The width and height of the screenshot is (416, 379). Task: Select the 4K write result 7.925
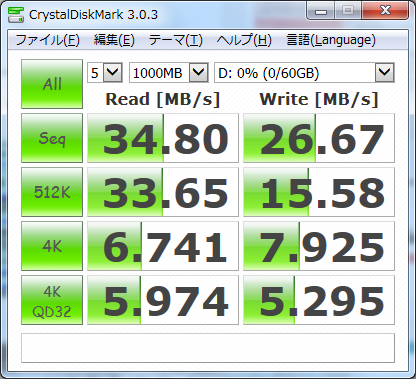point(319,246)
